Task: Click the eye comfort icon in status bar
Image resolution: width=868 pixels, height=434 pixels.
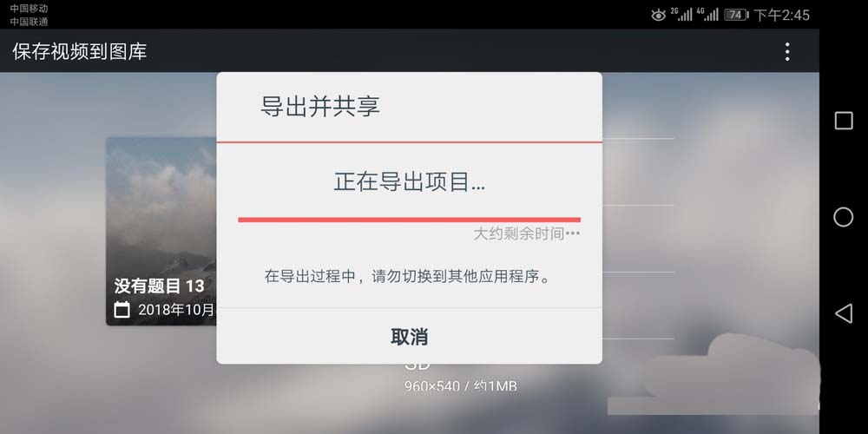Action: point(658,15)
